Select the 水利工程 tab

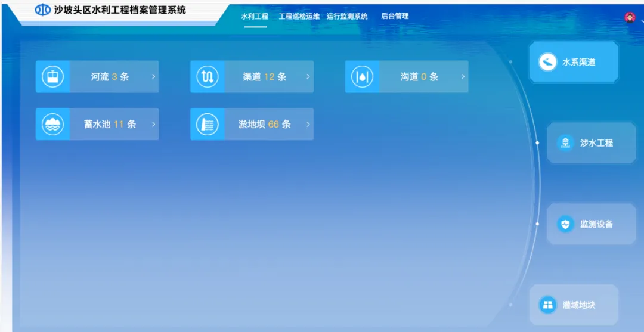pos(255,17)
